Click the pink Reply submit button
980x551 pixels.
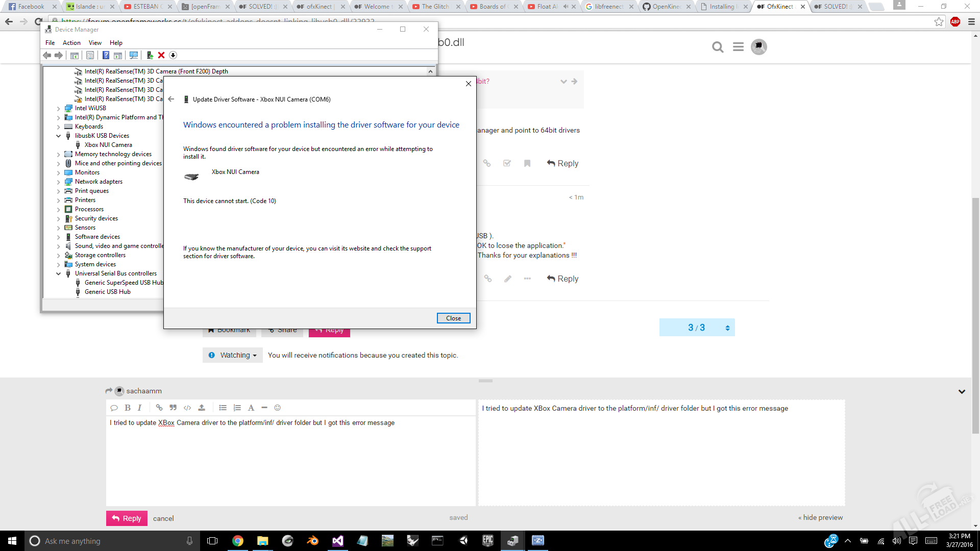[127, 518]
